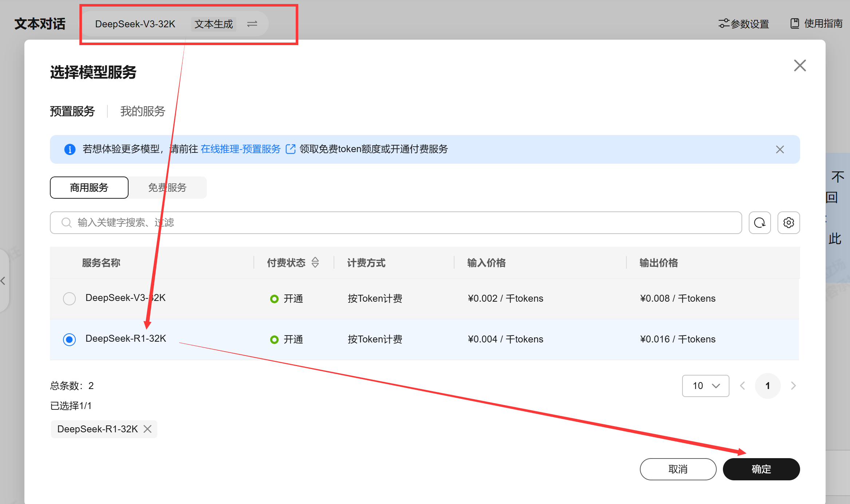This screenshot has height=504, width=850.
Task: Remove the DeepSeek-R1-32K selected tag
Action: click(x=147, y=429)
